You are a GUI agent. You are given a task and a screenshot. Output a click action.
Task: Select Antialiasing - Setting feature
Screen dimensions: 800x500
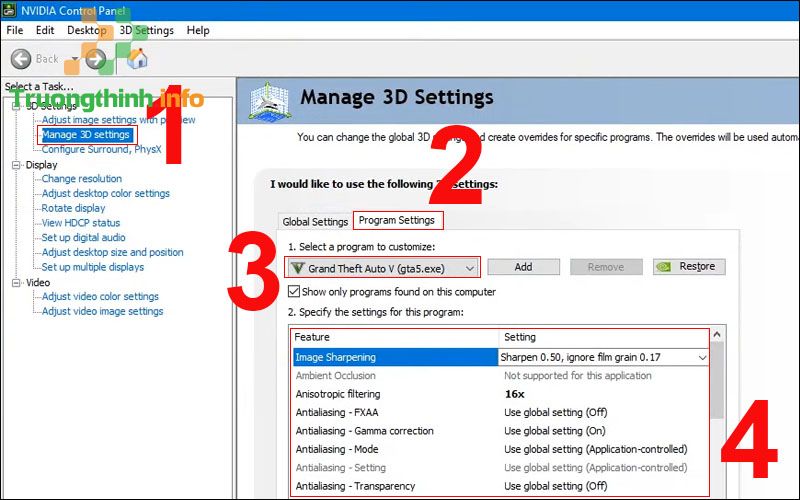click(x=341, y=467)
